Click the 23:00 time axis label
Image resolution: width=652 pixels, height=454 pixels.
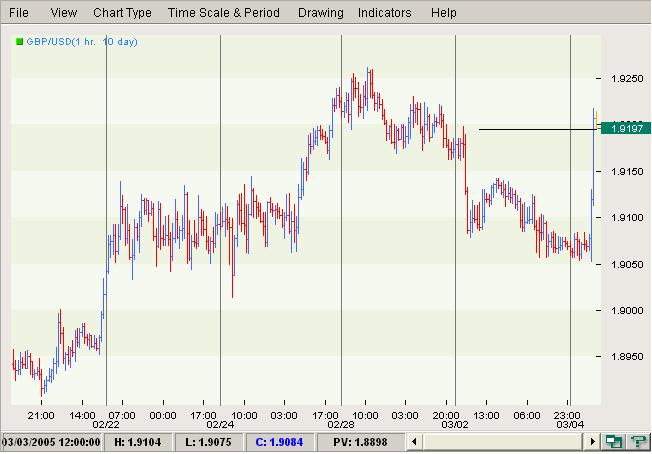(568, 416)
